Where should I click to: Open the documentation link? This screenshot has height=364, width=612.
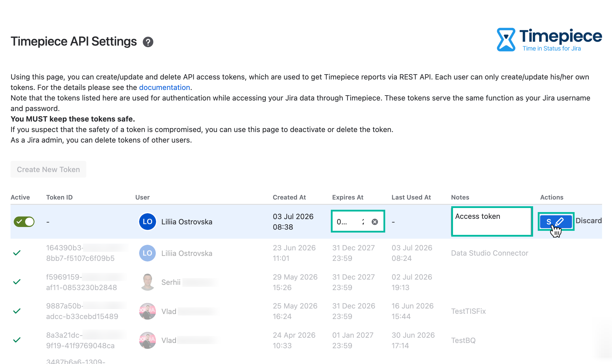(x=165, y=87)
